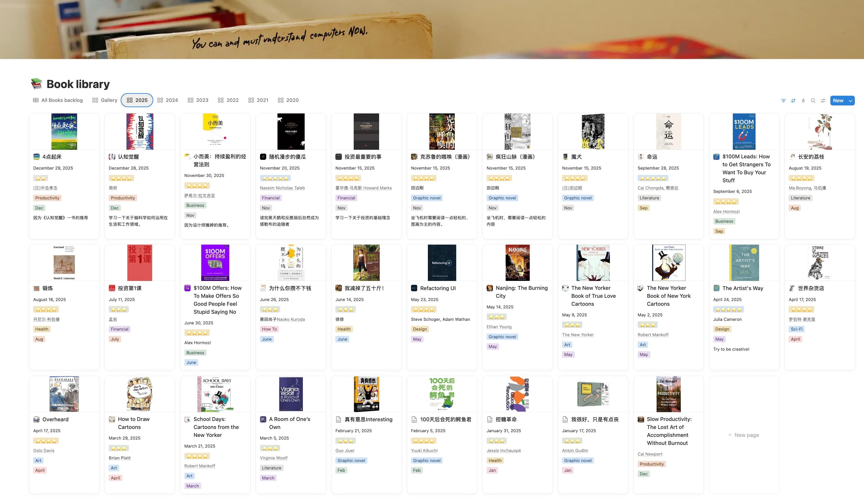Screen dimensions: 864x504
Task: Switch to the All Books backlog tab
Action: click(x=58, y=100)
